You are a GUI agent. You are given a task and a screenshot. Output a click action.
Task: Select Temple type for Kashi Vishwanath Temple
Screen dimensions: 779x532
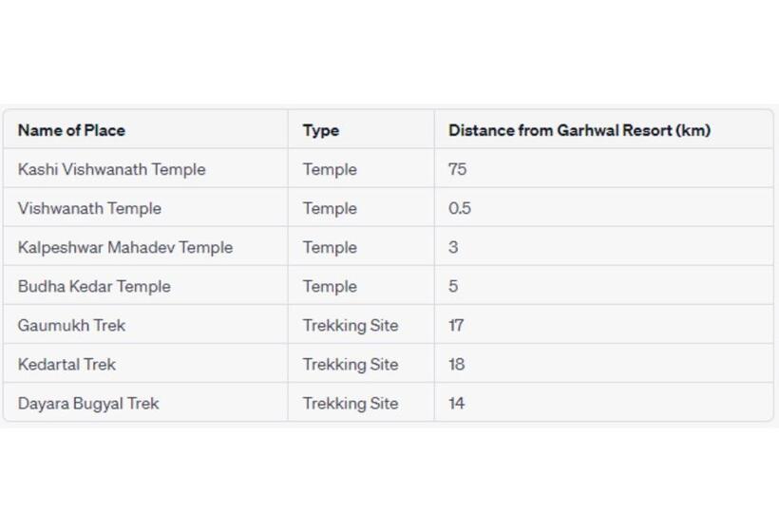pos(330,169)
